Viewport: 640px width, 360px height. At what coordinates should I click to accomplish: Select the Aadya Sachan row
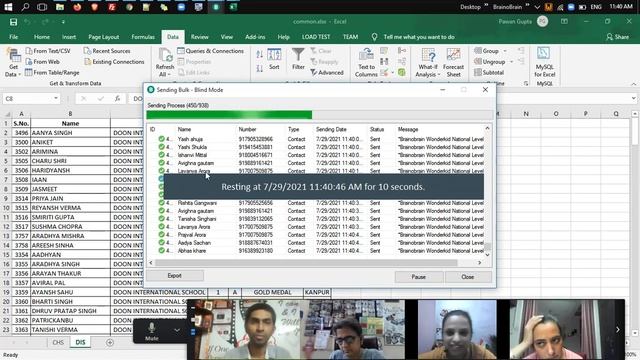coord(316,242)
